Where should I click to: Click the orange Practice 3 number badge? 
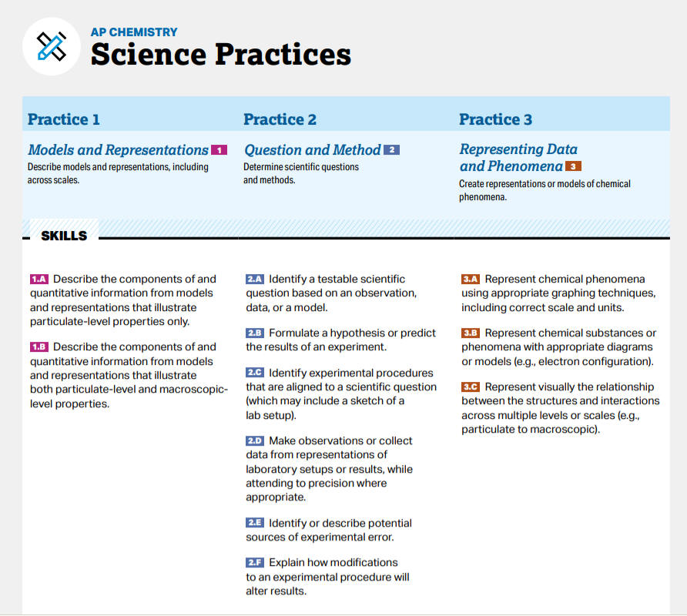(573, 166)
